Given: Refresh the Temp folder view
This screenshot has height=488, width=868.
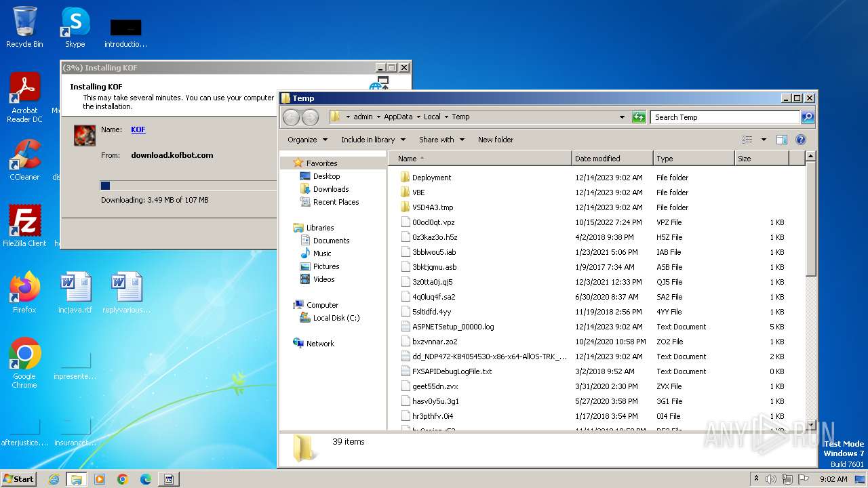Looking at the screenshot, I should pos(639,117).
